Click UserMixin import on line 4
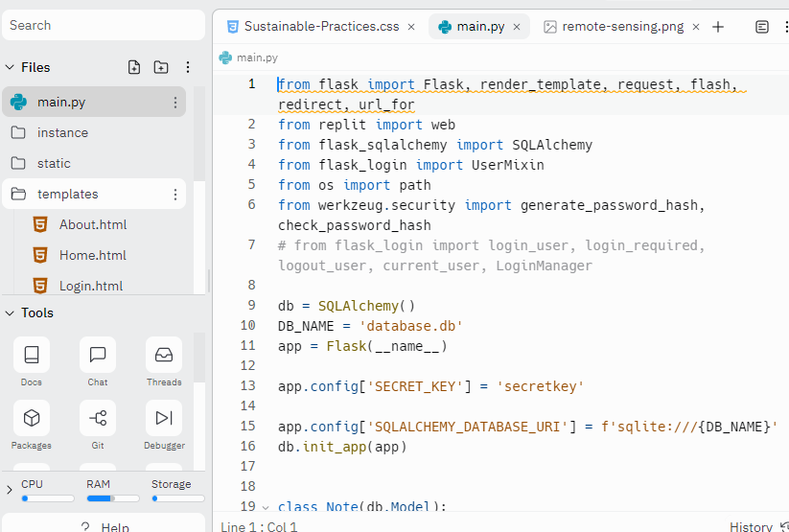789x532 pixels. point(508,165)
